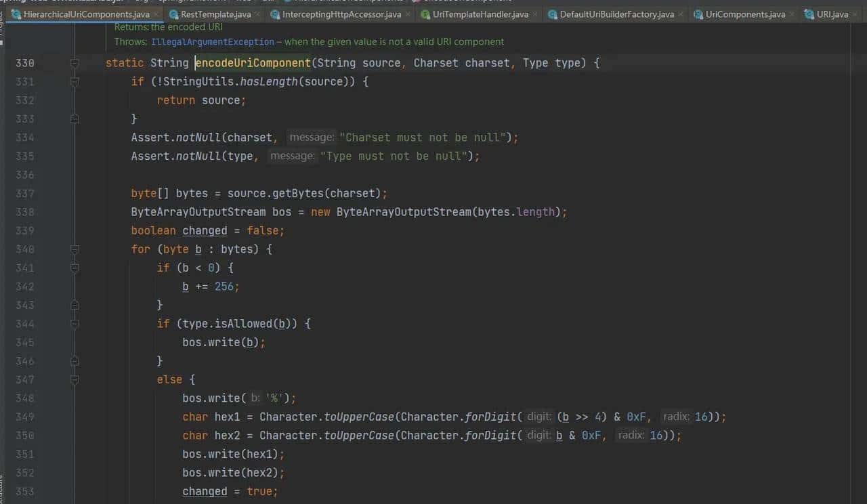Viewport: 867px width, 504px height.
Task: Click the fold end marker at line 346
Action: [x=75, y=361]
